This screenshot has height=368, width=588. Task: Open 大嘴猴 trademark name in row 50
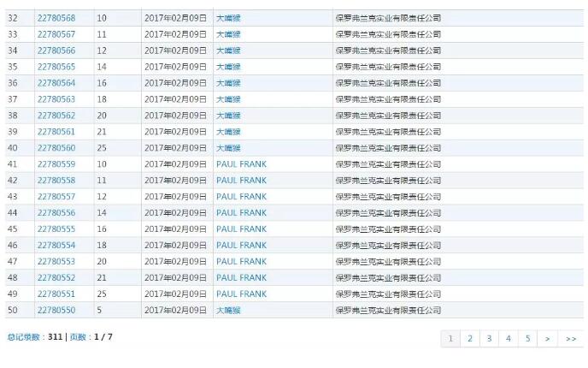click(228, 310)
